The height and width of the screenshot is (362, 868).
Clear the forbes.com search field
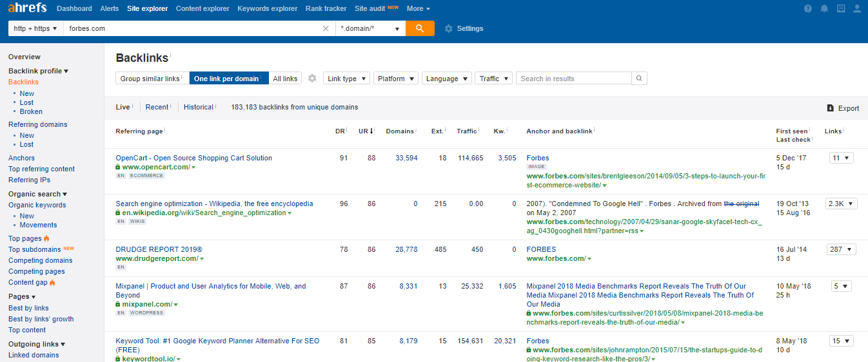click(326, 28)
